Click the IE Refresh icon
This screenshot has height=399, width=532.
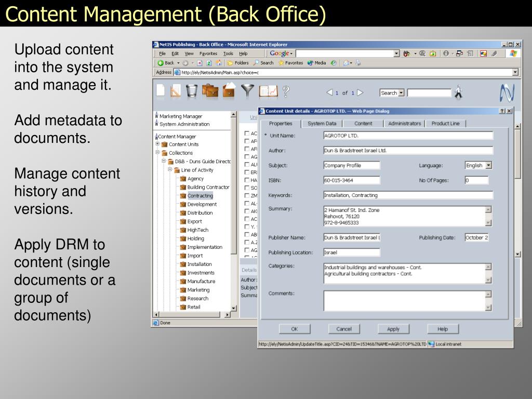tap(209, 63)
